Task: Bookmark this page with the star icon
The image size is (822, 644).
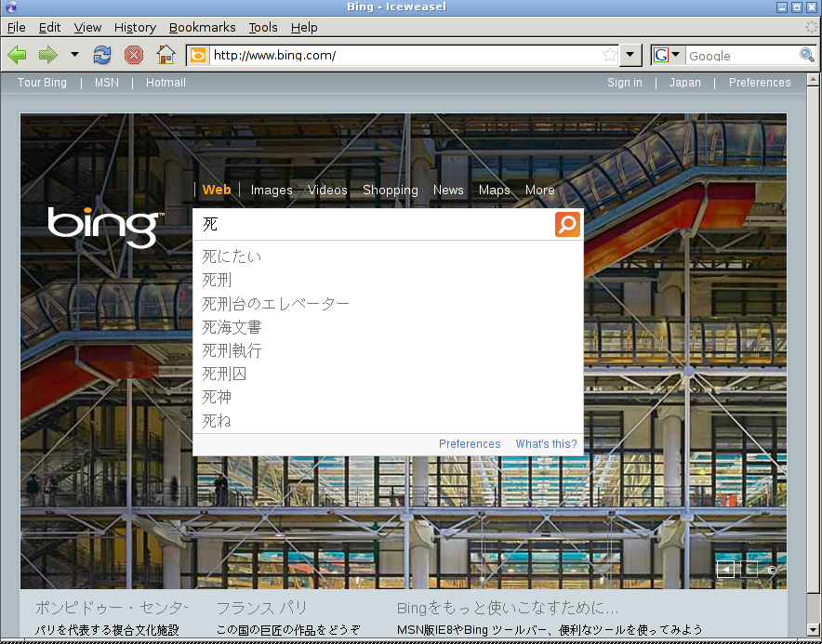Action: [610, 55]
